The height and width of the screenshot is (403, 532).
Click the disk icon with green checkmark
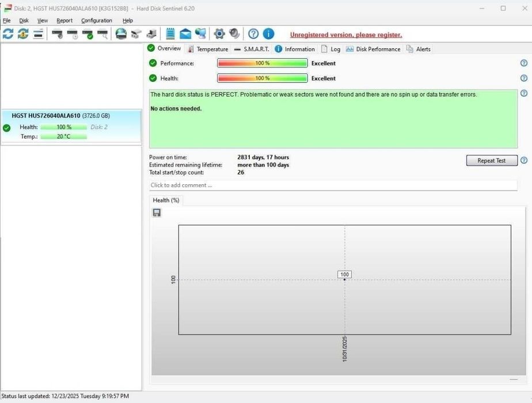tap(88, 34)
